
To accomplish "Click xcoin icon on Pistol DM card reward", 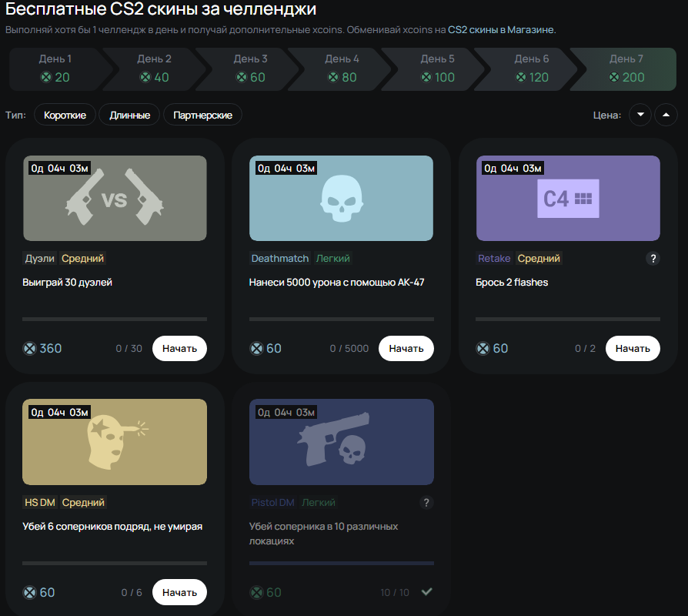I will click(x=256, y=592).
